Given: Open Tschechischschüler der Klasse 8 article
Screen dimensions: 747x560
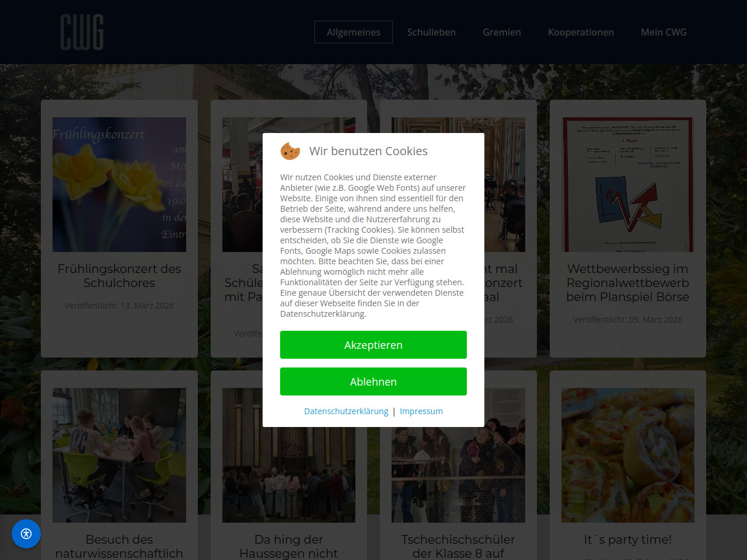Looking at the screenshot, I should (458, 547).
